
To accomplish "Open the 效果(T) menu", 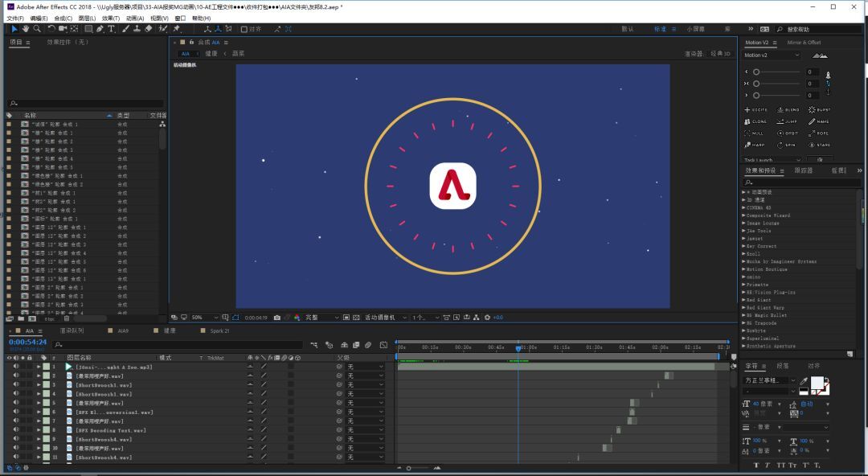I will coord(110,18).
